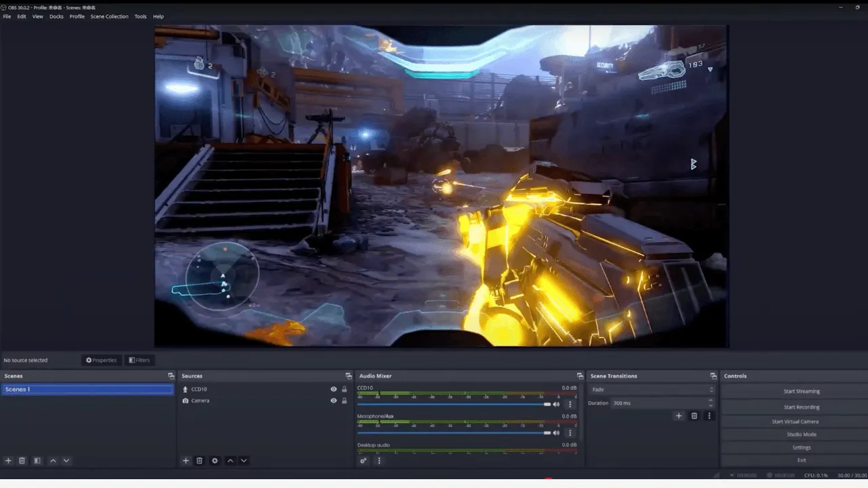Select Camera source row
This screenshot has width=868, height=488.
pos(265,401)
